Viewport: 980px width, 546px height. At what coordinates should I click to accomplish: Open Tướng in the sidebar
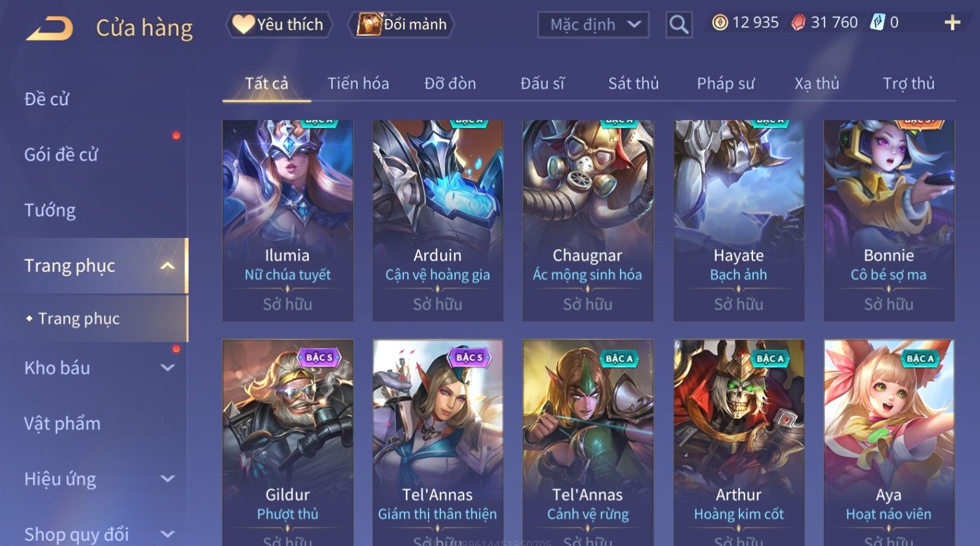[50, 211]
